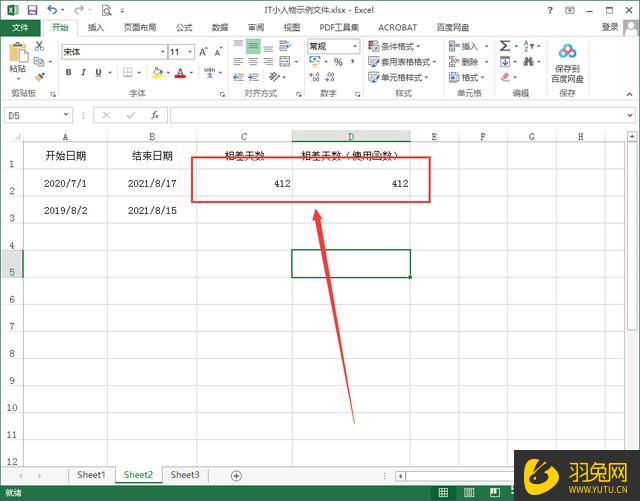This screenshot has width=640, height=501.
Task: Align text left
Action: (x=238, y=62)
